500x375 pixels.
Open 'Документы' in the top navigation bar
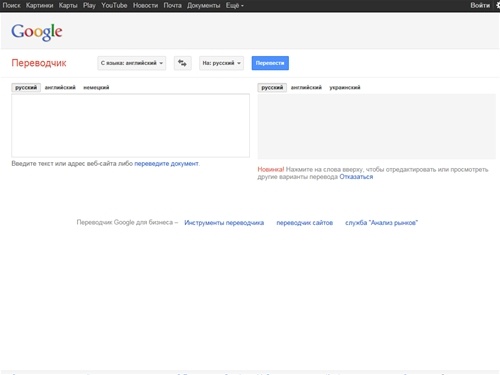[x=203, y=6]
